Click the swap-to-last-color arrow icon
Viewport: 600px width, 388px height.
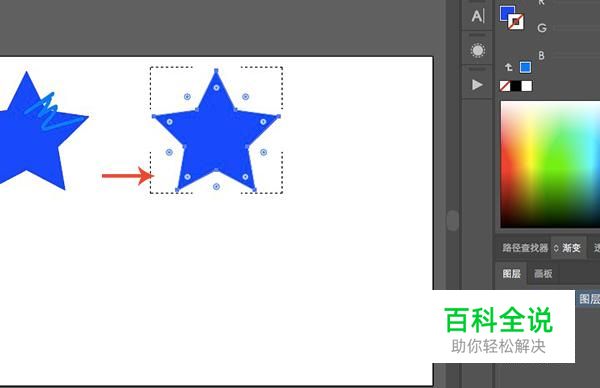[508, 67]
